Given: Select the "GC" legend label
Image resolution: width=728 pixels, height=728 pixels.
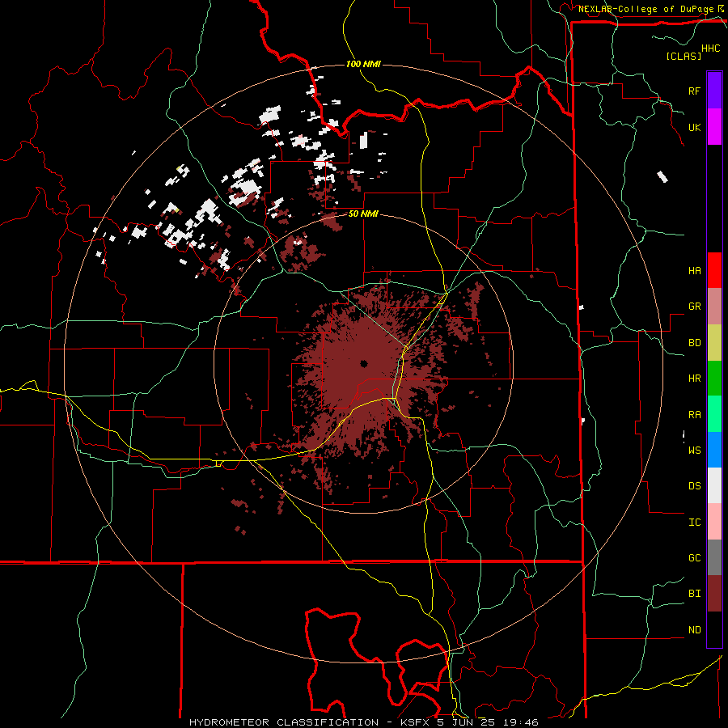Looking at the screenshot, I should point(694,558).
